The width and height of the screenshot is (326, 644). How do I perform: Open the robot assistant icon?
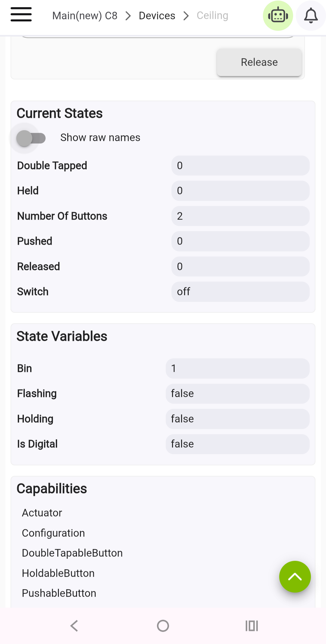[x=278, y=16]
